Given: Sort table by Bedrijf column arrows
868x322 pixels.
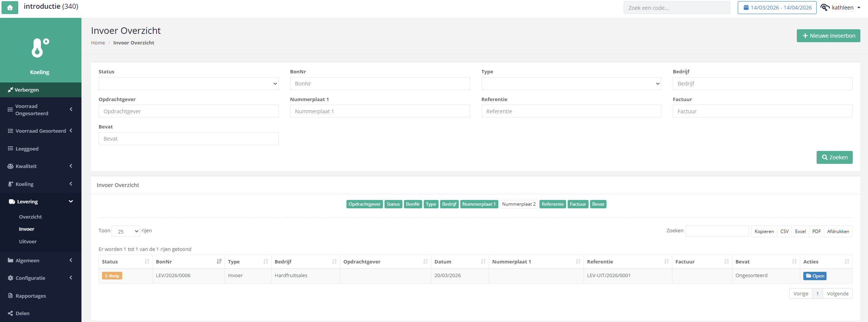Looking at the screenshot, I should point(334,262).
